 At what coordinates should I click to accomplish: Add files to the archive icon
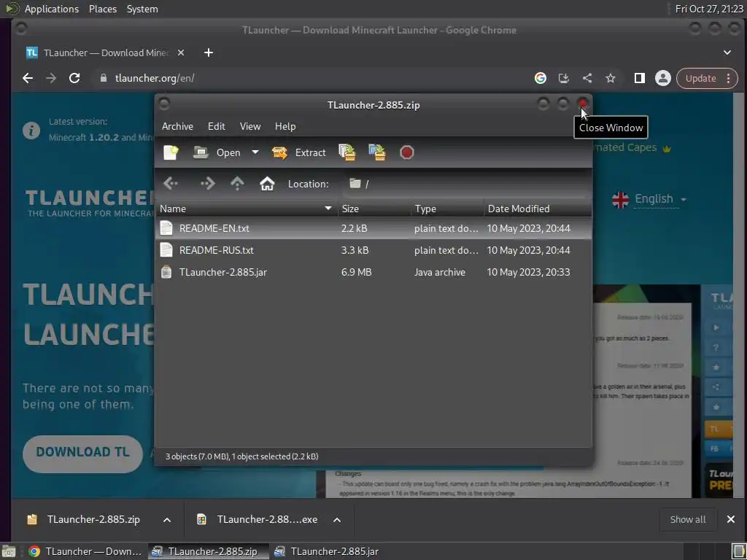[347, 152]
